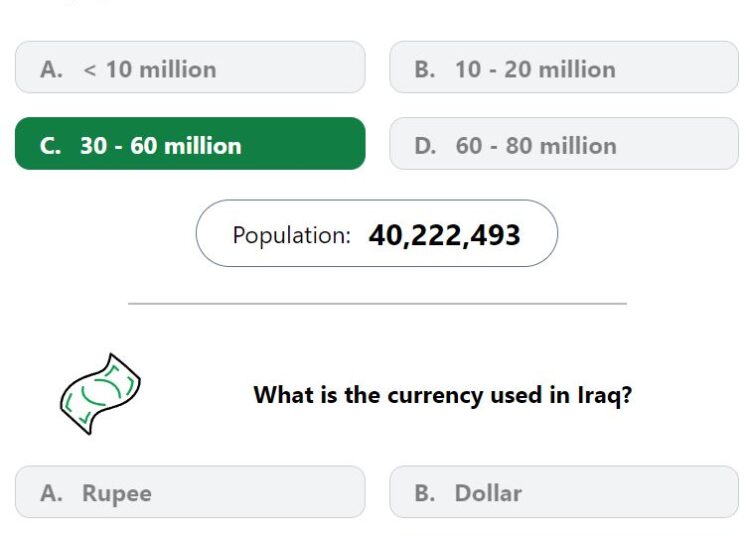Click the 'B.' letter beside 10 - 20 million

(425, 69)
